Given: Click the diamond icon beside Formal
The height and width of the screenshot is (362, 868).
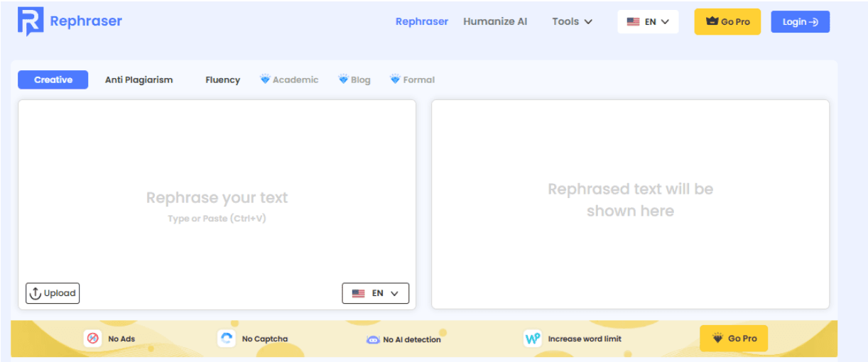Looking at the screenshot, I should (x=395, y=79).
